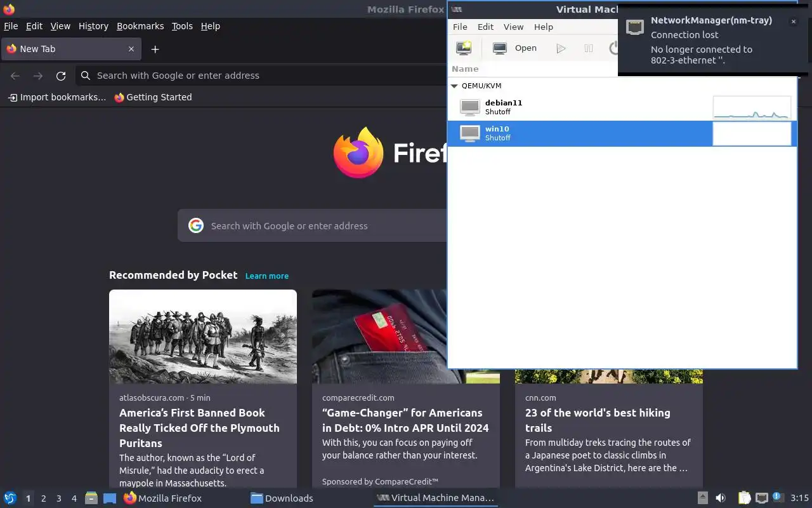Open the Plymouth Puritans article thumbnail
The height and width of the screenshot is (508, 812).
tap(203, 337)
